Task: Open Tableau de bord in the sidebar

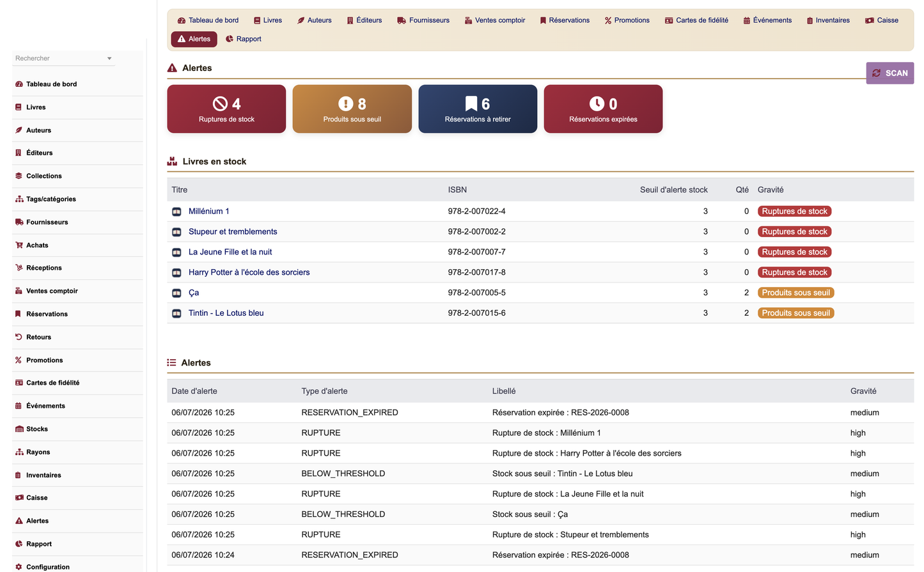Action: pos(51,84)
